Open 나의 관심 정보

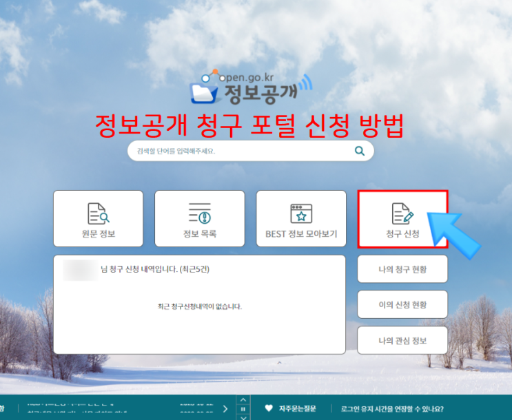click(x=402, y=340)
